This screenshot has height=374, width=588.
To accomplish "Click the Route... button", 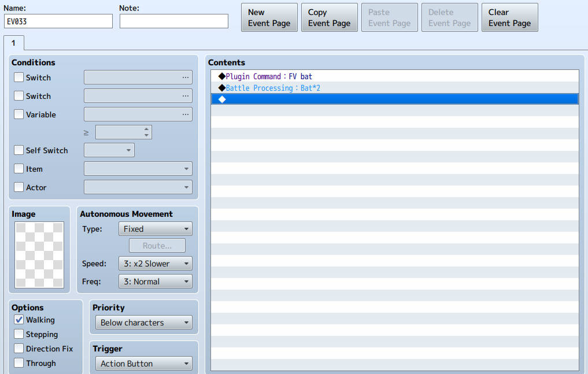I will coord(157,246).
